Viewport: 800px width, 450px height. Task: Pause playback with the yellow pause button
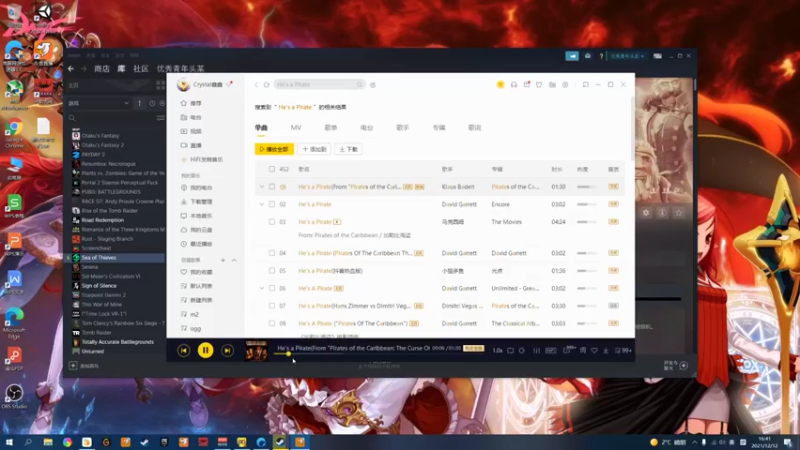[x=206, y=351]
